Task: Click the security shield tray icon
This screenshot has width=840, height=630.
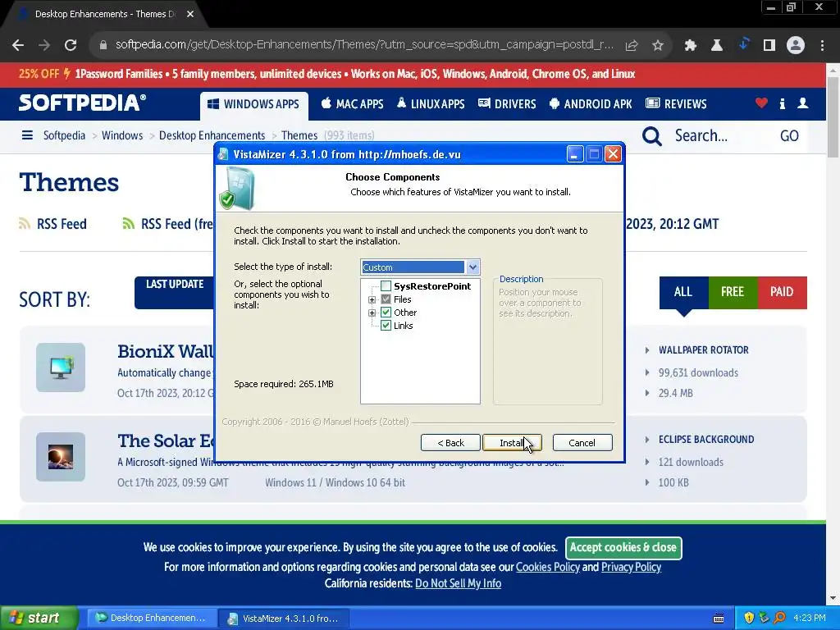Action: click(x=749, y=619)
